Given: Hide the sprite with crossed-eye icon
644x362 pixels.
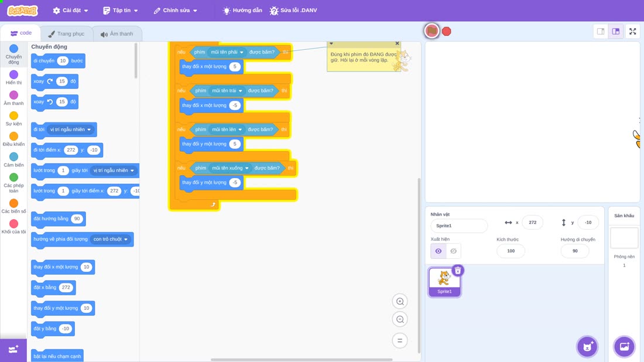Looking at the screenshot, I should [453, 251].
